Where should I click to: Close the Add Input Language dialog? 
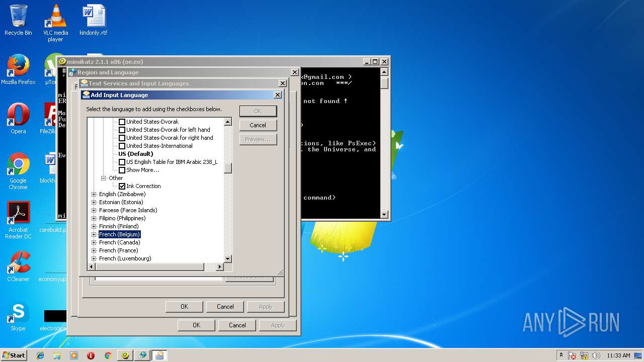(277, 95)
